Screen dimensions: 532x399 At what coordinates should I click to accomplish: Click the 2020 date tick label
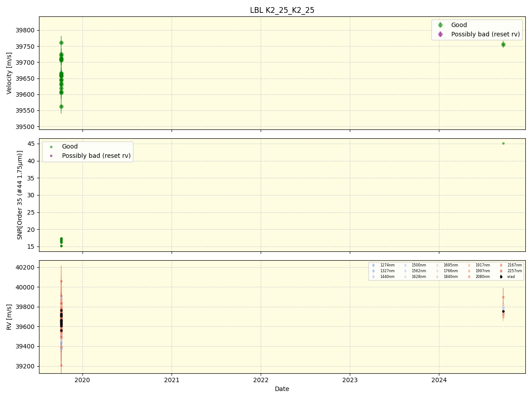point(82,380)
